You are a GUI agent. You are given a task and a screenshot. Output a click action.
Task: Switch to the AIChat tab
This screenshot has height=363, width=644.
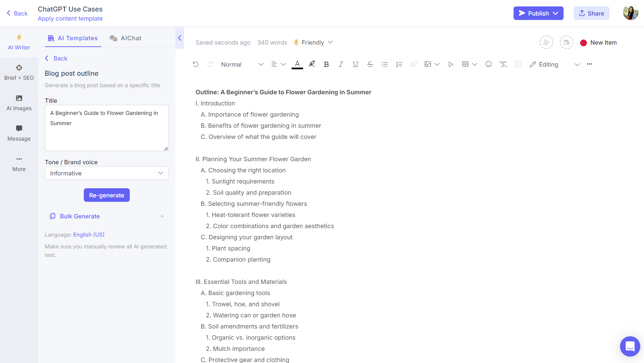click(125, 38)
